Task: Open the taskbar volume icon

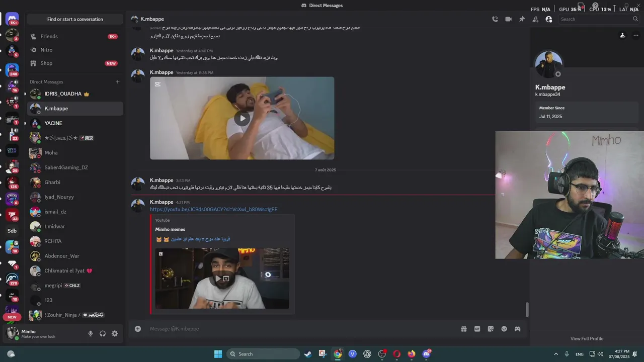Action: pos(600,354)
